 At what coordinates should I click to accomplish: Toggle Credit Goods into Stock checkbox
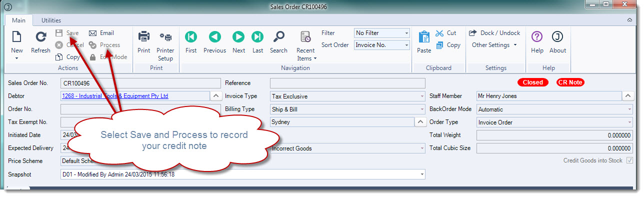(x=630, y=160)
